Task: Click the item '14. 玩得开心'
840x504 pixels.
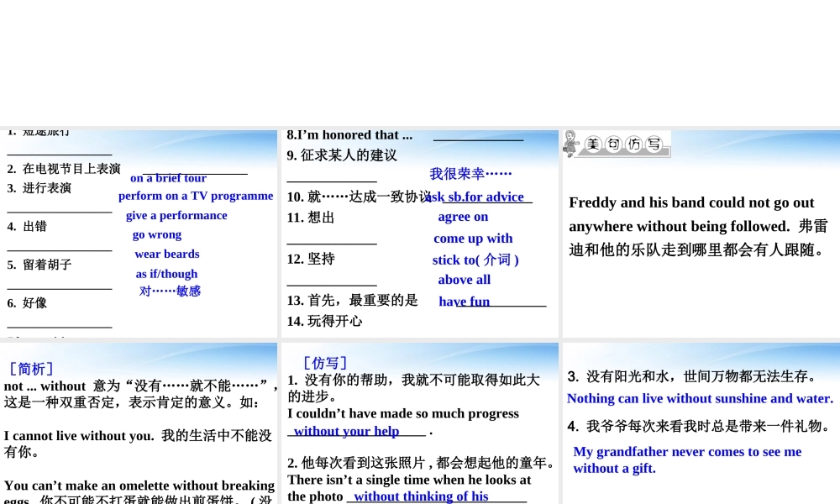Action: (x=324, y=322)
